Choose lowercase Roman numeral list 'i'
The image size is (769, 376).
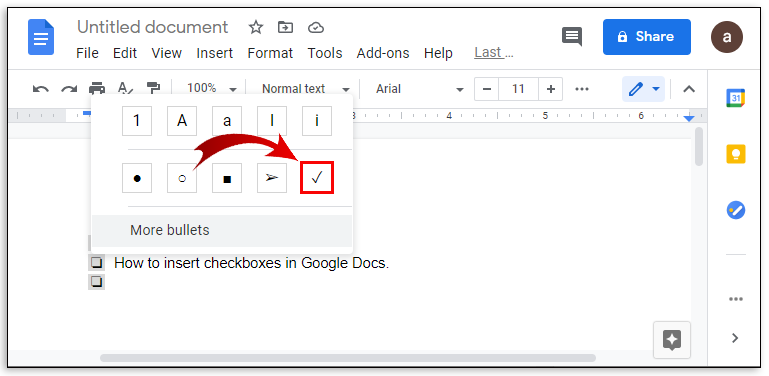click(x=317, y=121)
